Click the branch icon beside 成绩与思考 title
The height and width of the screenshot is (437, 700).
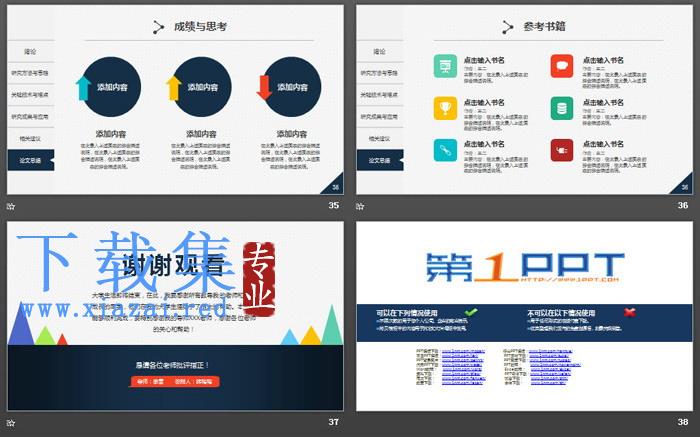(x=158, y=27)
